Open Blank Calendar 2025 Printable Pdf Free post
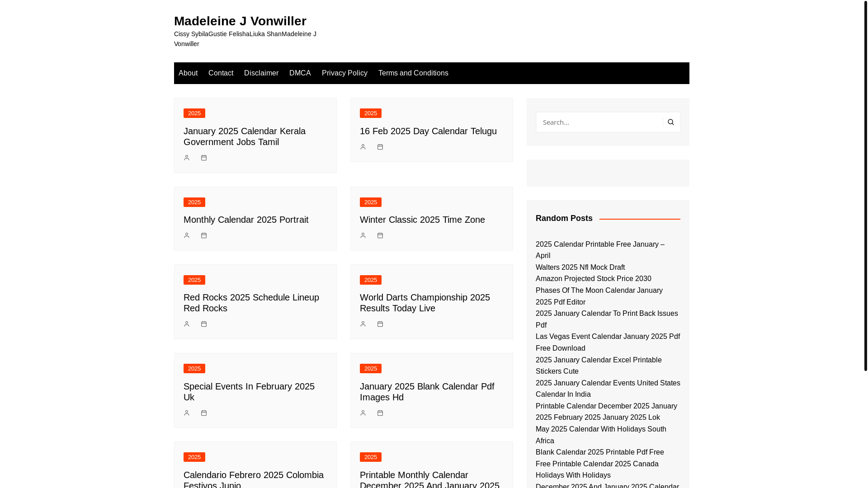Image resolution: width=868 pixels, height=488 pixels. [x=599, y=452]
